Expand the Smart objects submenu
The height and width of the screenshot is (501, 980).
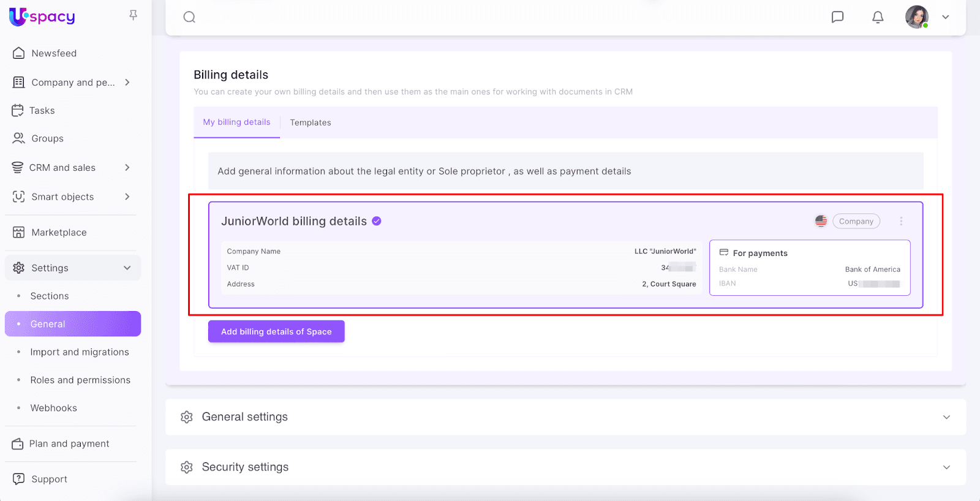(127, 197)
